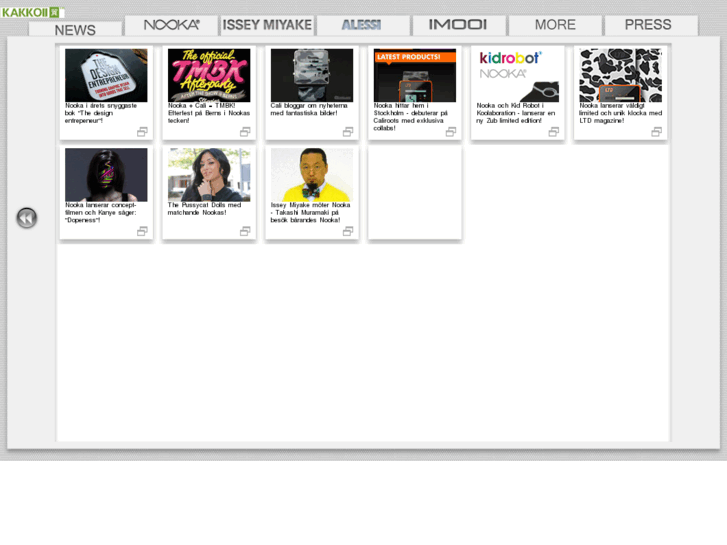Open the MORE tab
727x545 pixels.
tap(555, 25)
